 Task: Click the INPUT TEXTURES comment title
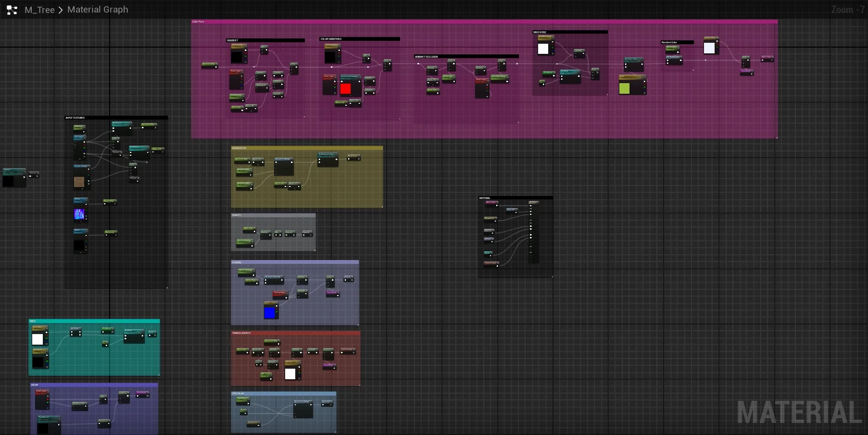coord(116,118)
